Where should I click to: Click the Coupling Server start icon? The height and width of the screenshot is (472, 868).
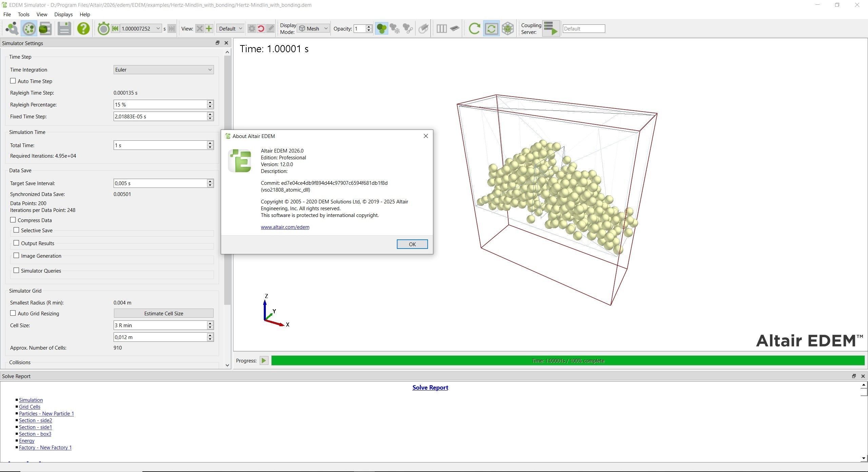[551, 28]
